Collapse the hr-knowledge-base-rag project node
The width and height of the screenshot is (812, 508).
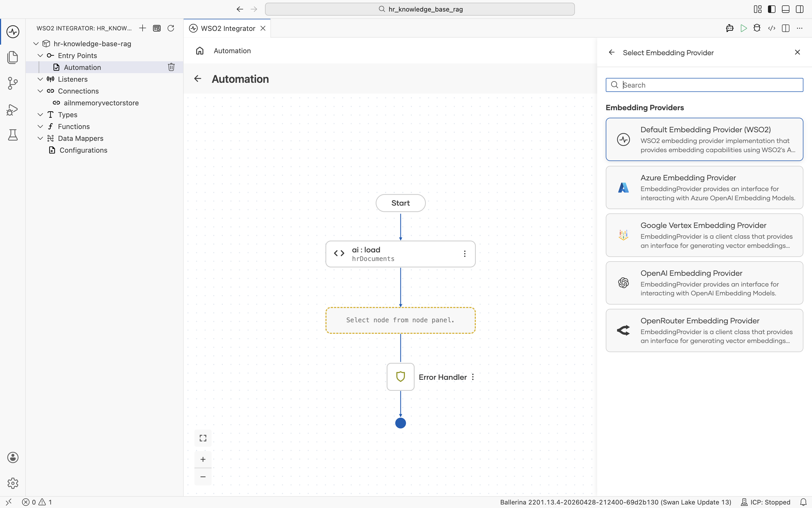coord(36,44)
